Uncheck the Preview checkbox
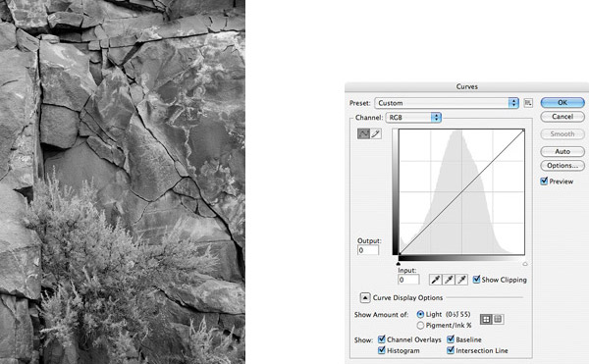This screenshot has width=589, height=364. (x=544, y=182)
